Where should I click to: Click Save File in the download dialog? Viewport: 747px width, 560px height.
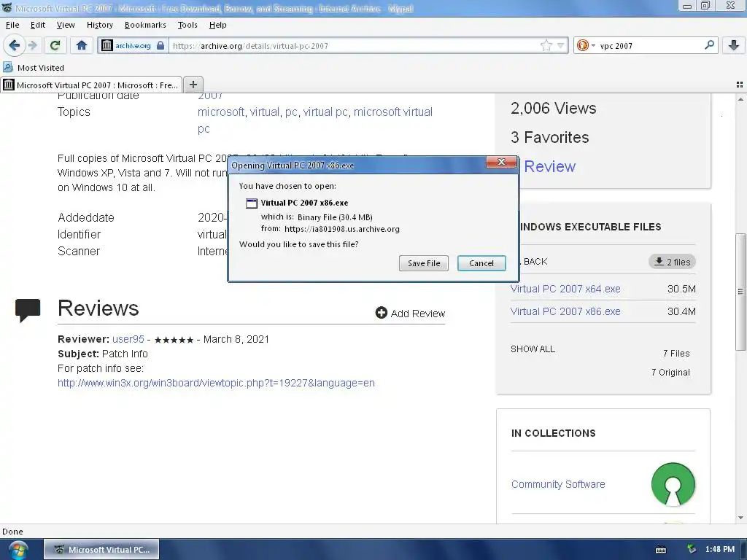tap(424, 263)
